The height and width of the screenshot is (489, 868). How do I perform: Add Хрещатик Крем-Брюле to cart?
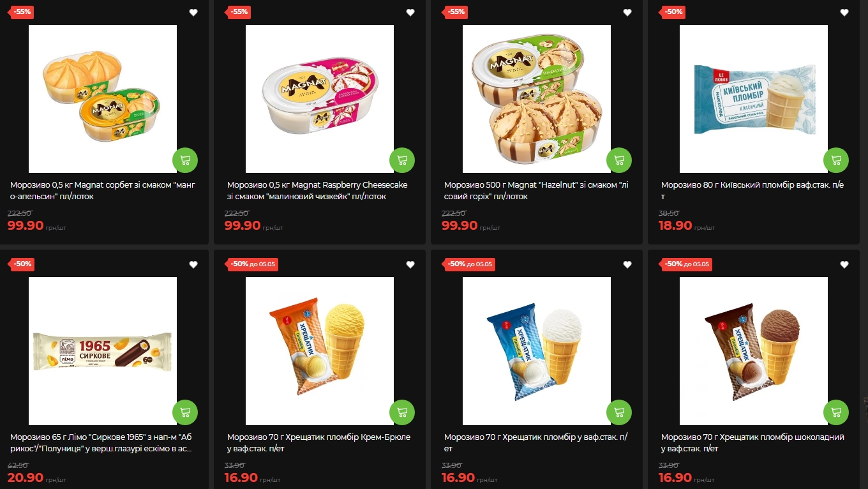click(402, 412)
